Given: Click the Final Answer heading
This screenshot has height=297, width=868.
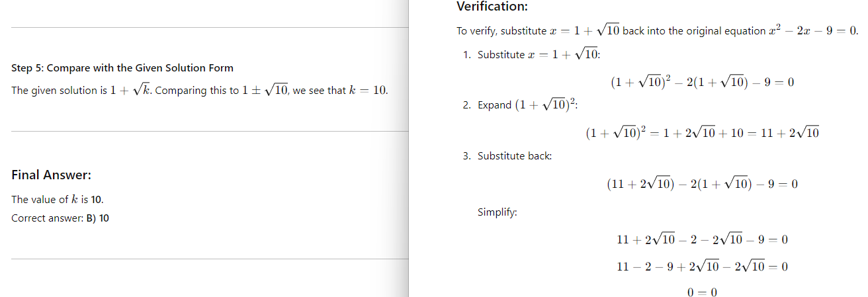Looking at the screenshot, I should click(51, 175).
